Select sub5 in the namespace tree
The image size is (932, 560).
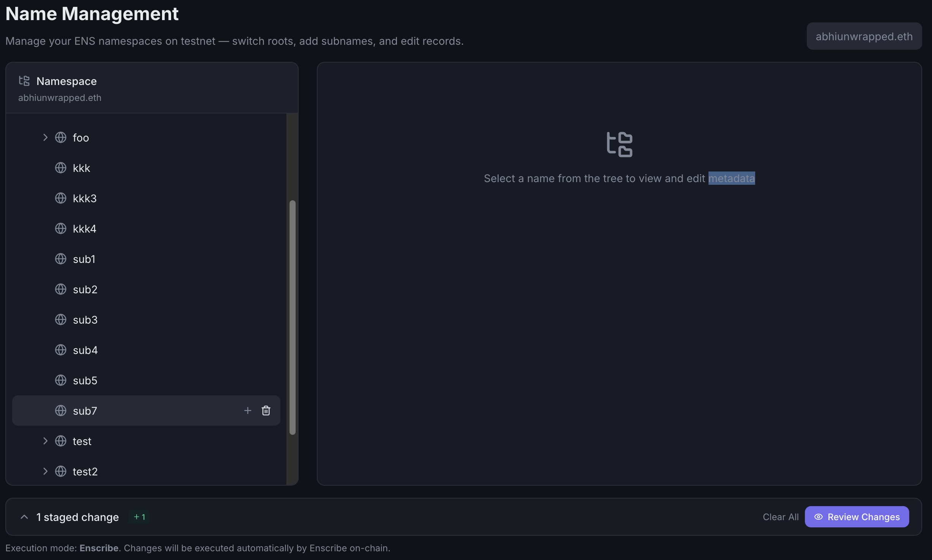(x=85, y=381)
